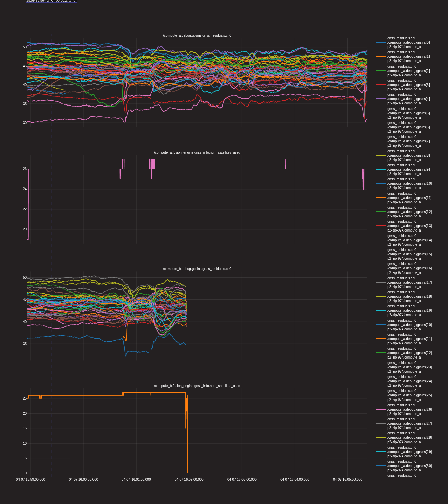
Task: Hide the gpsins[29] trace via legend
Action: [404, 452]
